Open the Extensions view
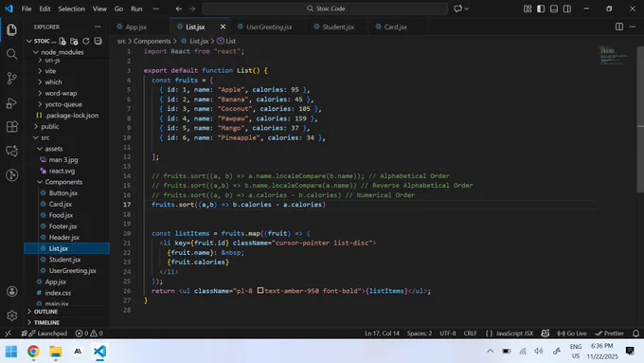 [12, 127]
